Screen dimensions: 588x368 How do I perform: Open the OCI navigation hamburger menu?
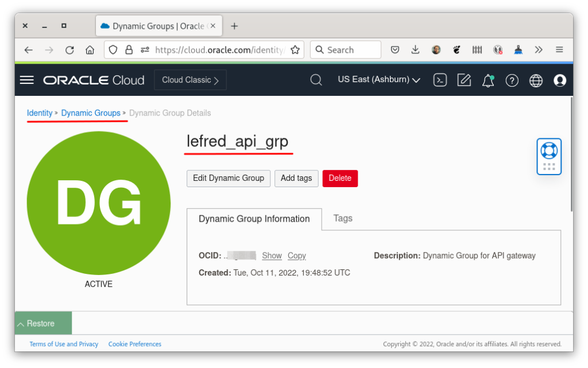pos(26,79)
